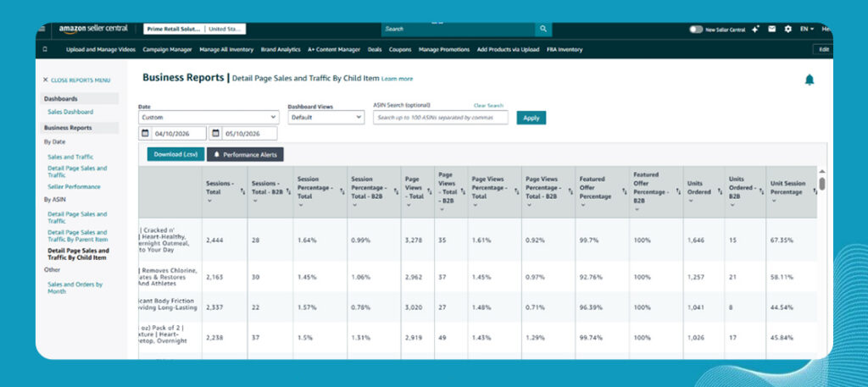Click the vertical table scrollbar
The image size is (868, 387).
coord(822,183)
